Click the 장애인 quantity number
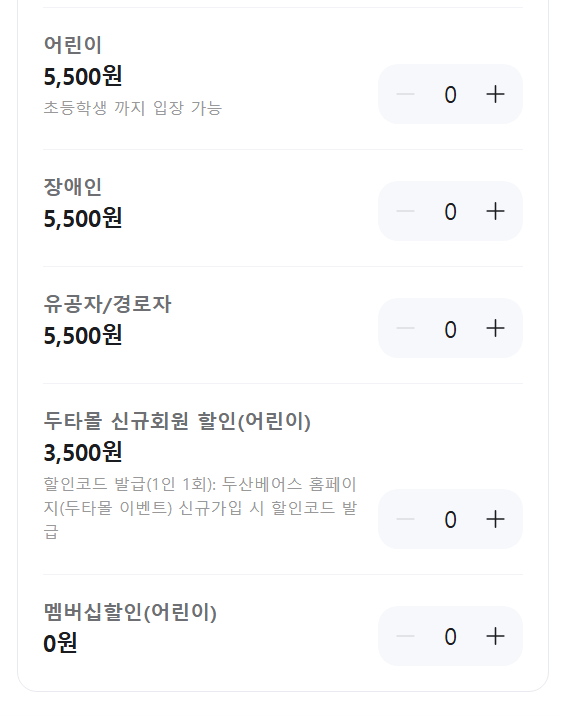The width and height of the screenshot is (561, 716). [x=451, y=211]
